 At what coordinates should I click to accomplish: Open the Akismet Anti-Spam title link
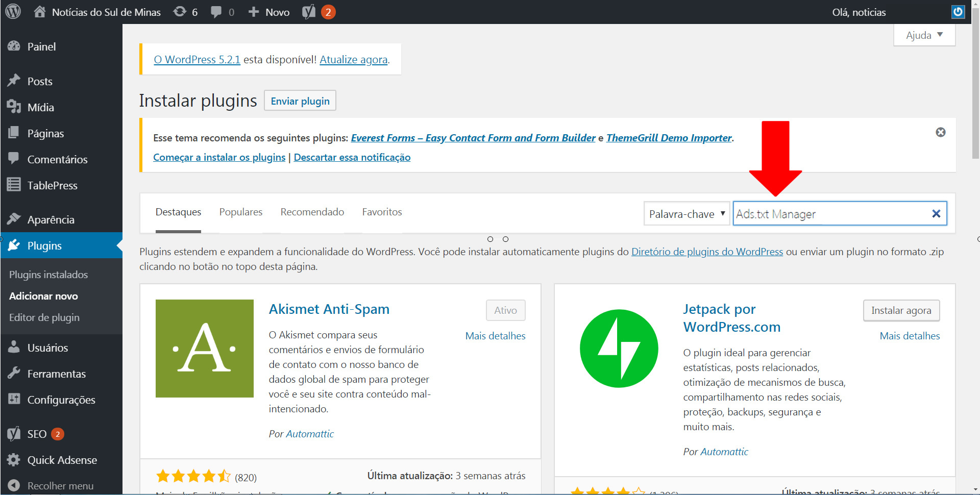click(329, 309)
